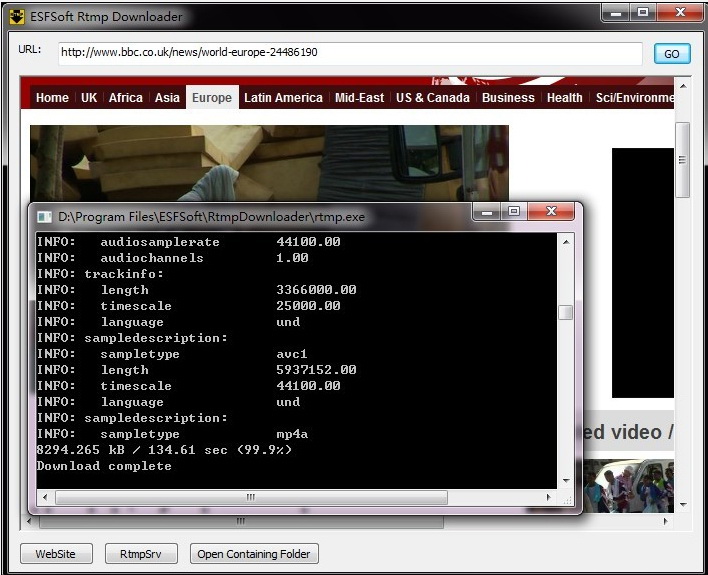Click the browser pane vertical scrollbar down arrow

pyautogui.click(x=683, y=505)
